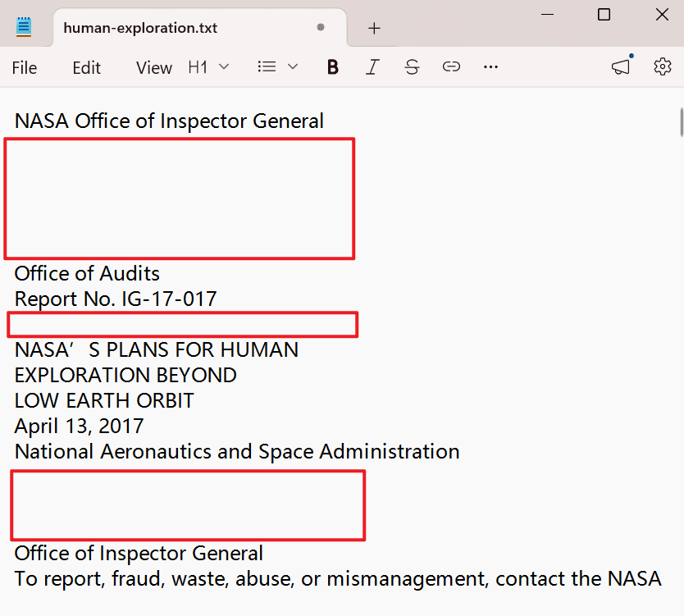Maximize the Notepad window

(604, 15)
